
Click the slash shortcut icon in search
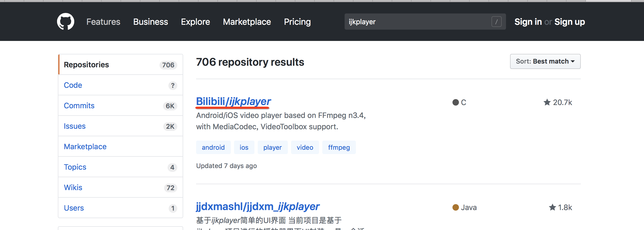click(496, 22)
